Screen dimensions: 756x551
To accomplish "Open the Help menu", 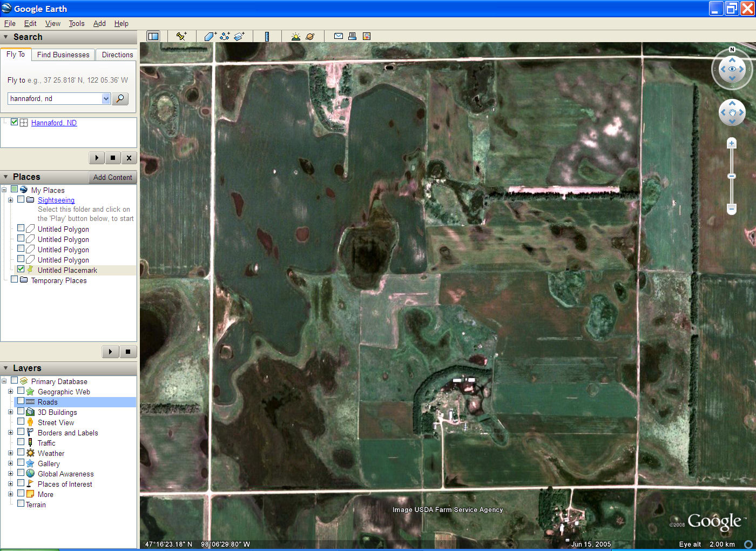I will [x=122, y=23].
